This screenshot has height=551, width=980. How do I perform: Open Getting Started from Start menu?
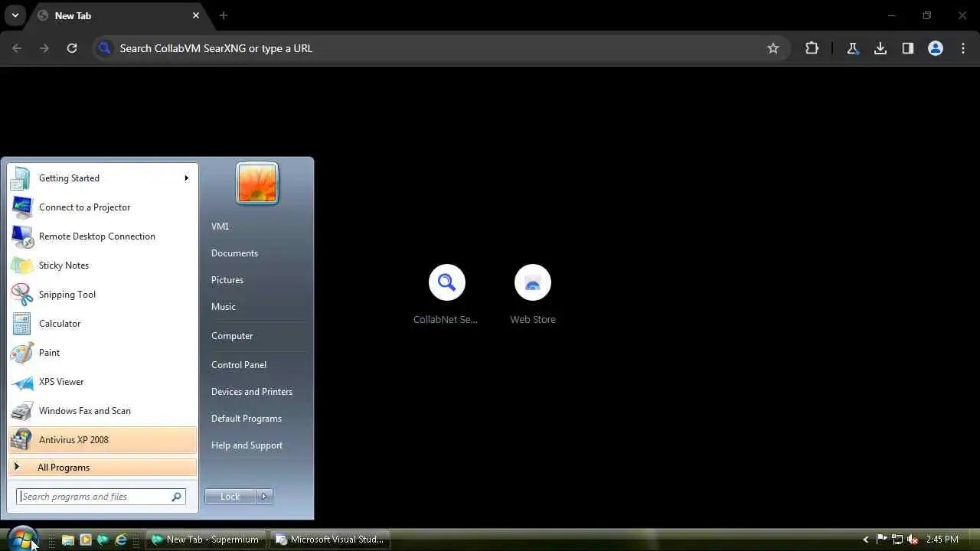pos(103,178)
